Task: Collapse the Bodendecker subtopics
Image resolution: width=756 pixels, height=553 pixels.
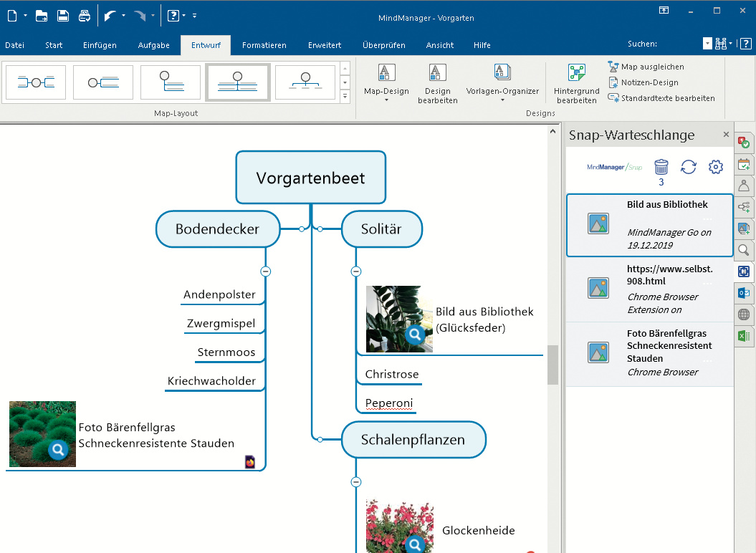Action: coord(265,271)
